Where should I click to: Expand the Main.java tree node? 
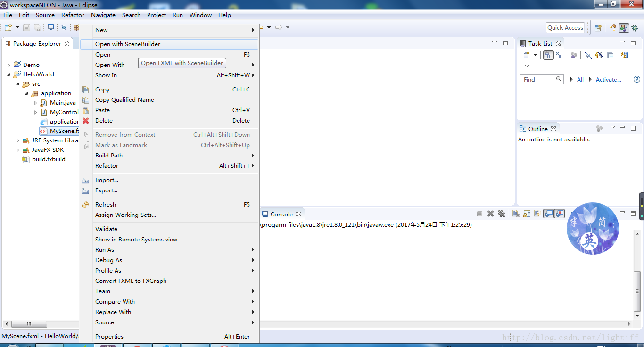pos(36,103)
